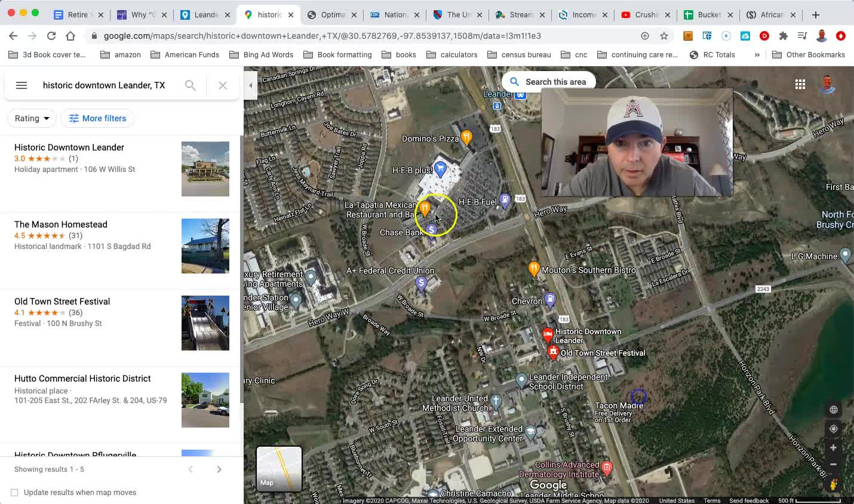This screenshot has height=504, width=854.
Task: Open the calculators bookmarks folder
Action: [452, 54]
